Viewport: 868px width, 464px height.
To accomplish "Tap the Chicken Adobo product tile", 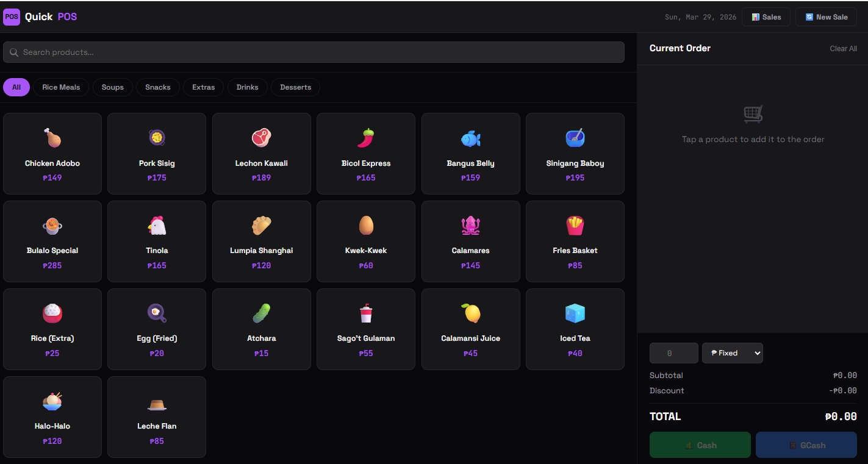I will 52,154.
